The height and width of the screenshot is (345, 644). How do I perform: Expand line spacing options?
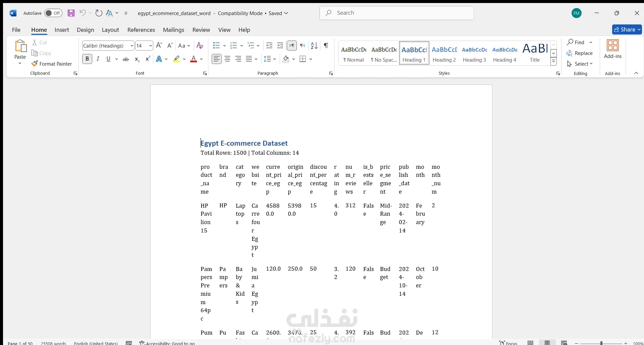click(270, 59)
